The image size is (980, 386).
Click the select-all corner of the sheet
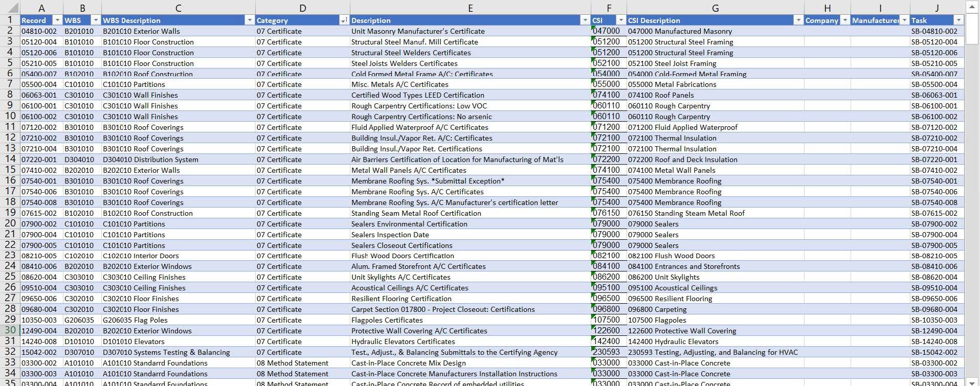tap(10, 8)
